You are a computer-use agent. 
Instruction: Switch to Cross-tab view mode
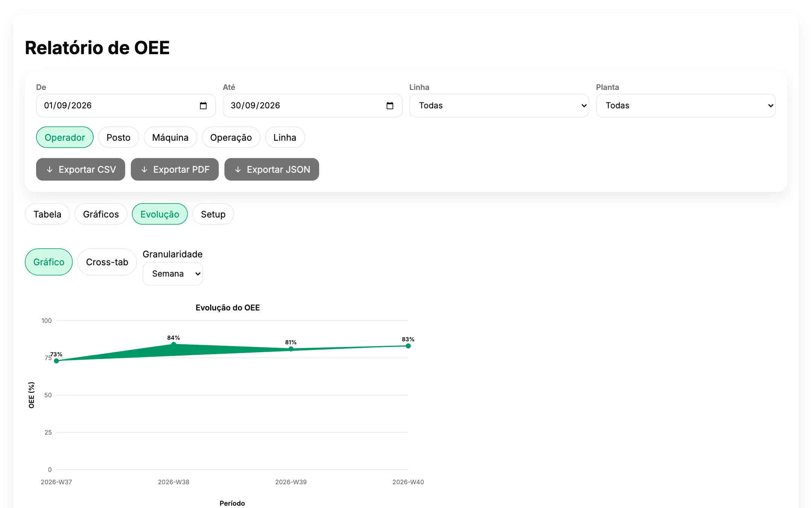(107, 262)
